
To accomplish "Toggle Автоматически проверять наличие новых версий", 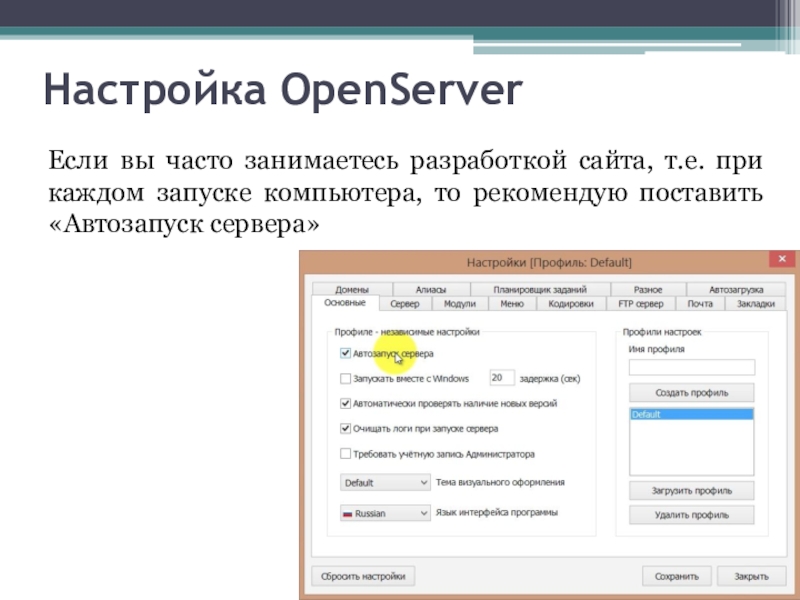I will [345, 404].
